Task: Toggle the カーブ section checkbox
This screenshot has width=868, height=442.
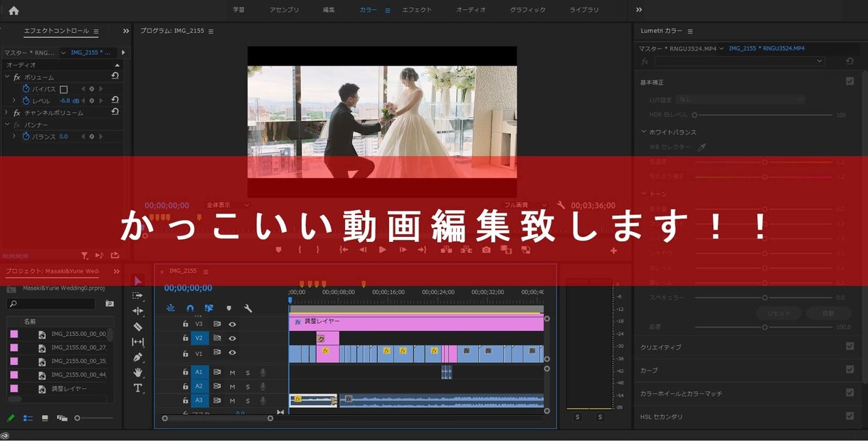Action: 850,369
